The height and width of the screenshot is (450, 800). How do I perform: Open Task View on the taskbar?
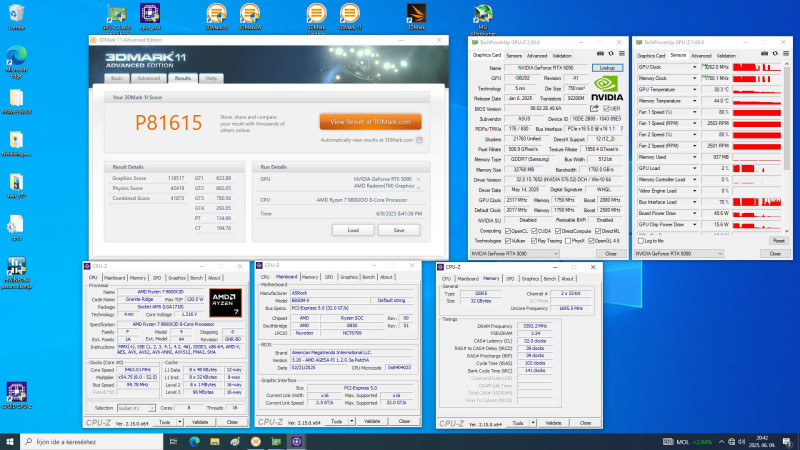[x=173, y=441]
